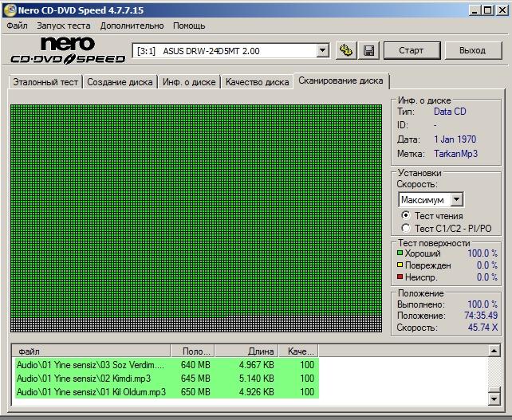Click the green 'Хороший' color legend square

coord(400,253)
